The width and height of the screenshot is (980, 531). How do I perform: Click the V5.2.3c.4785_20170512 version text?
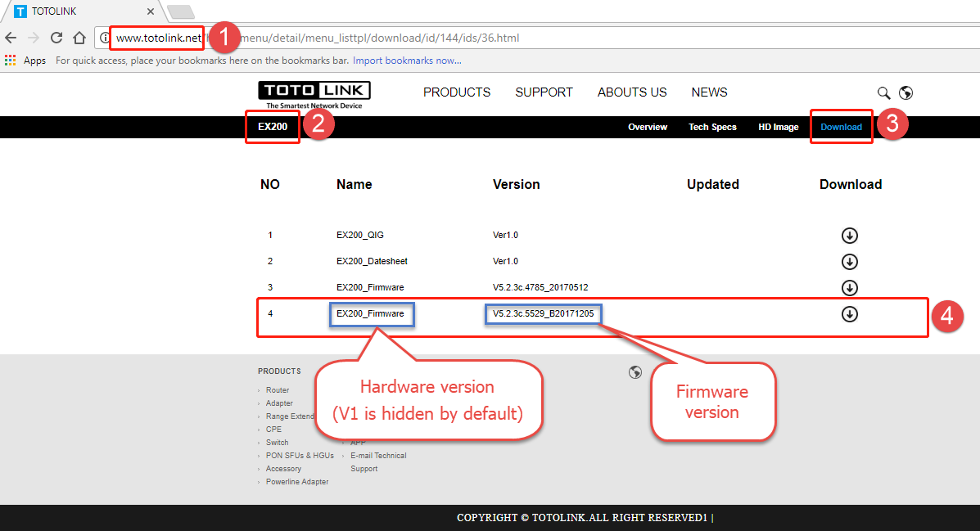[540, 287]
